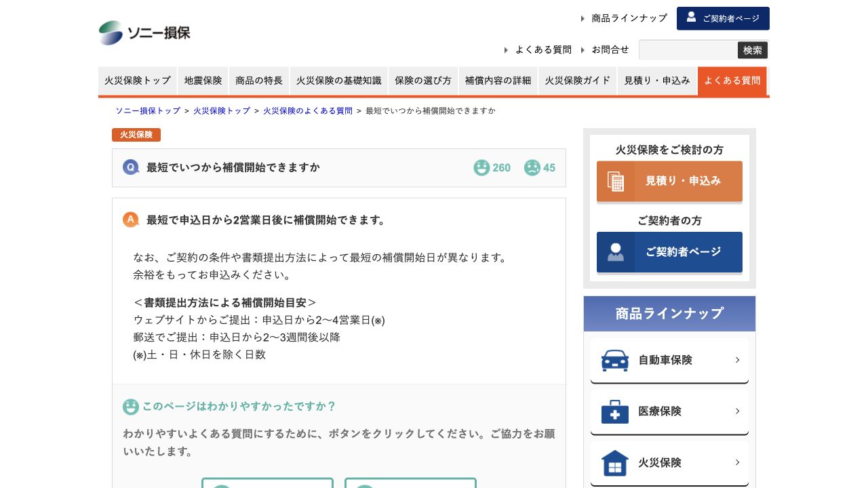The image size is (868, 488).
Task: Click ソニー損保トップ breadcrumb link
Action: [x=148, y=110]
